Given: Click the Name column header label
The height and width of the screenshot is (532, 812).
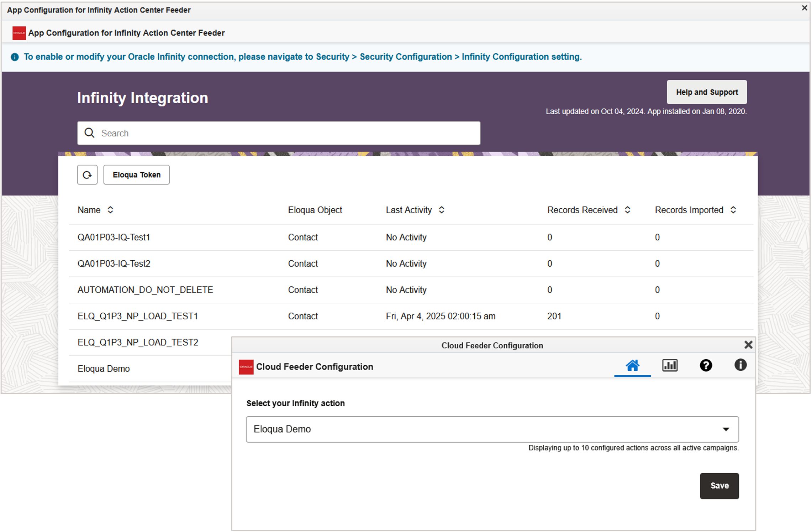Looking at the screenshot, I should pyautogui.click(x=89, y=210).
